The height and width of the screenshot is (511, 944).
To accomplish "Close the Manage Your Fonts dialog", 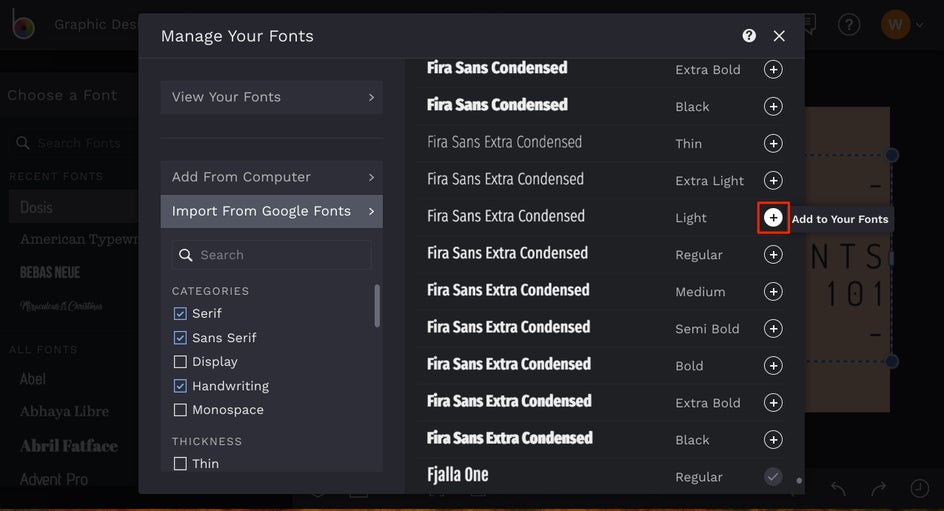I will (x=779, y=36).
